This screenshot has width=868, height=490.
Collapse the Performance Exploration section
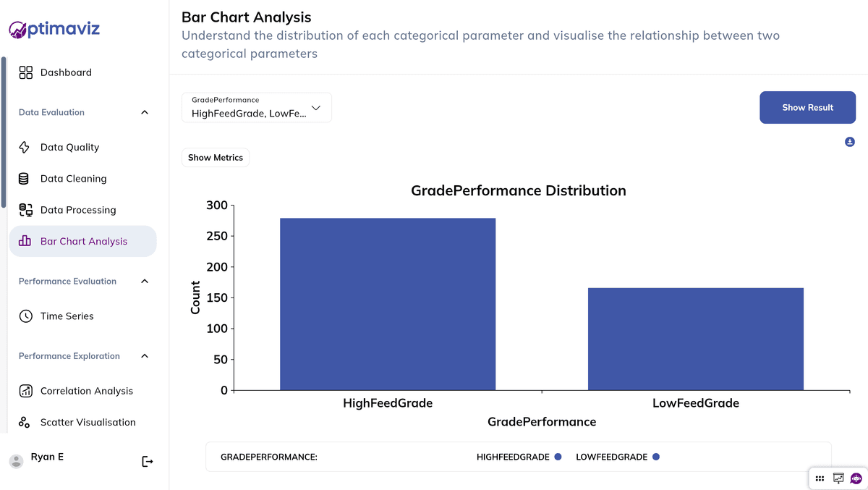coord(145,356)
